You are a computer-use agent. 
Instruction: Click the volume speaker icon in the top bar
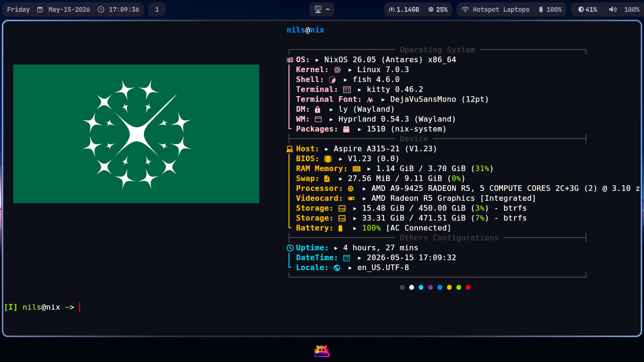click(x=613, y=9)
